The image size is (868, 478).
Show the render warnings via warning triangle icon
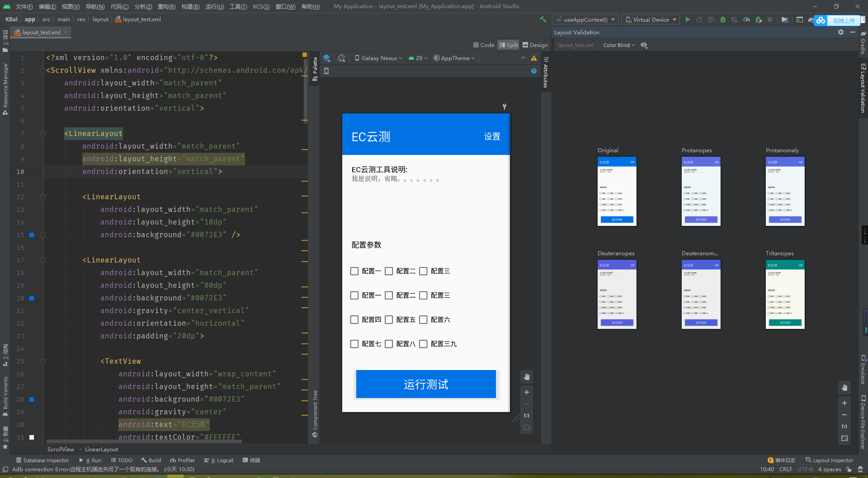534,58
